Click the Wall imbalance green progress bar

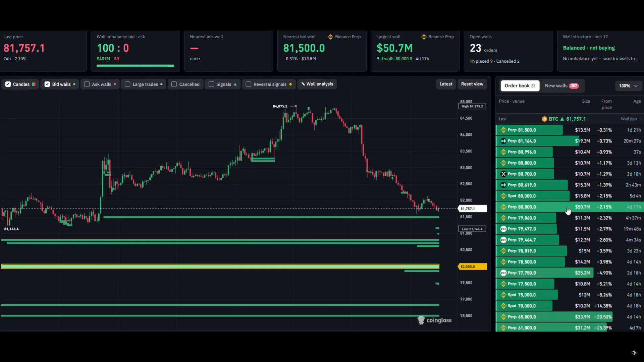point(136,66)
